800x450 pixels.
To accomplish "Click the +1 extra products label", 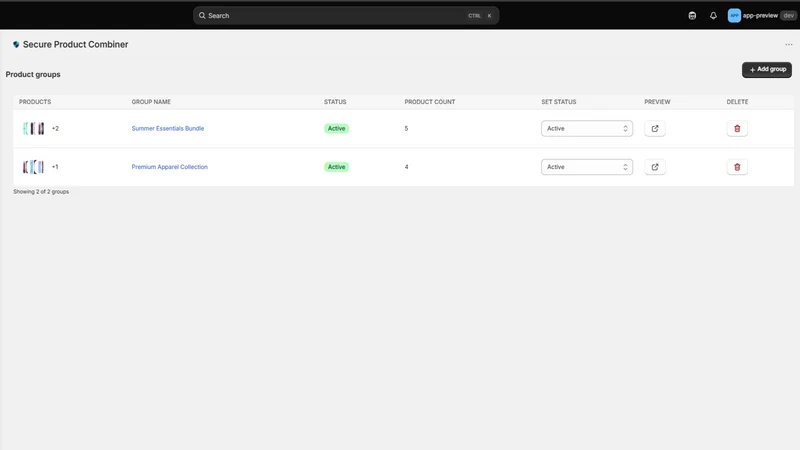I will 55,167.
